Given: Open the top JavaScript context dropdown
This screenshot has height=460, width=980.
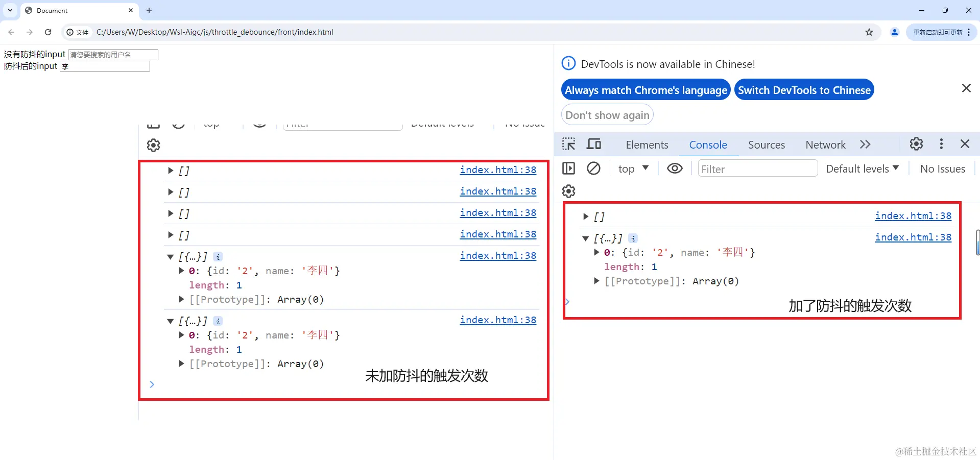Looking at the screenshot, I should point(633,168).
